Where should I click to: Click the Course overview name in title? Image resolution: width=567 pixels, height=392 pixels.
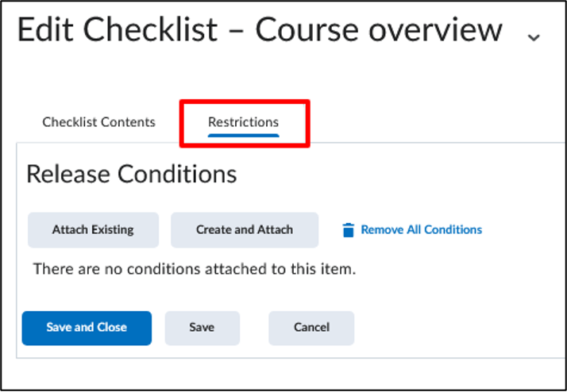379,30
